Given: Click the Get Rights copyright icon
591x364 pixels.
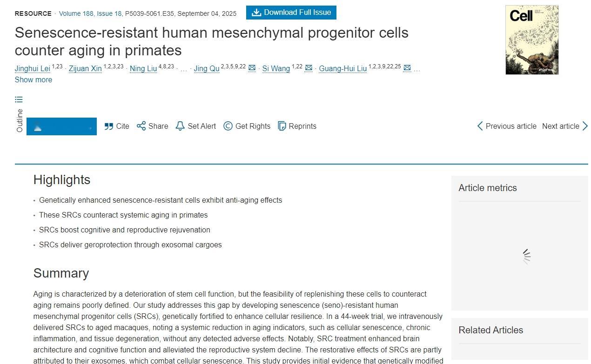Looking at the screenshot, I should pos(228,126).
